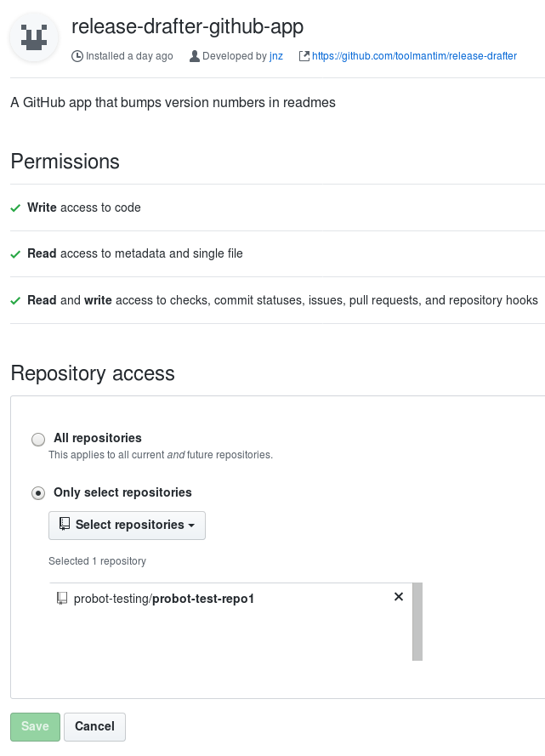The image size is (545, 756).
Task: Click the repo icon beside probot-test-repo1
Action: tap(60, 598)
